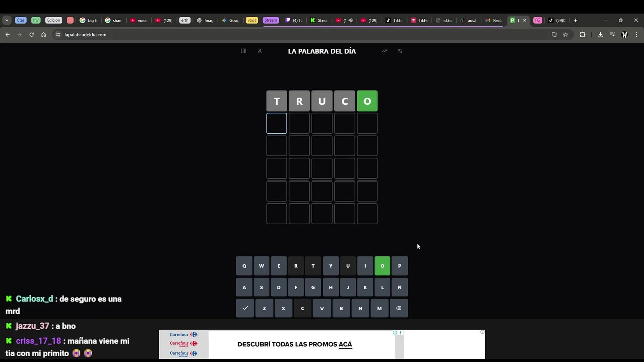Switch to the 'Stream' tab group
644x362 pixels.
(271, 20)
